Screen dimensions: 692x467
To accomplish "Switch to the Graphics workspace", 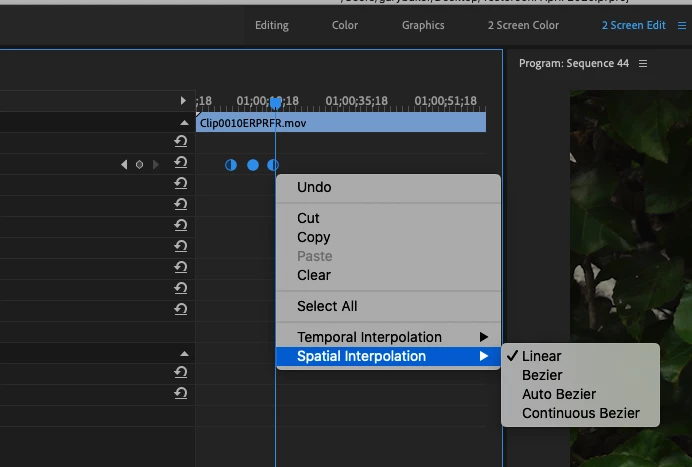I will 423,26.
